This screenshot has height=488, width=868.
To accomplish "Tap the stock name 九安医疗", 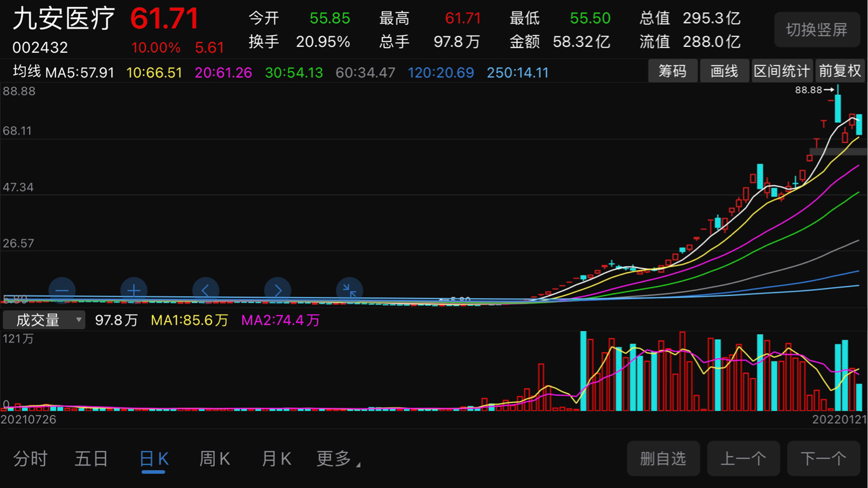I will click(64, 19).
